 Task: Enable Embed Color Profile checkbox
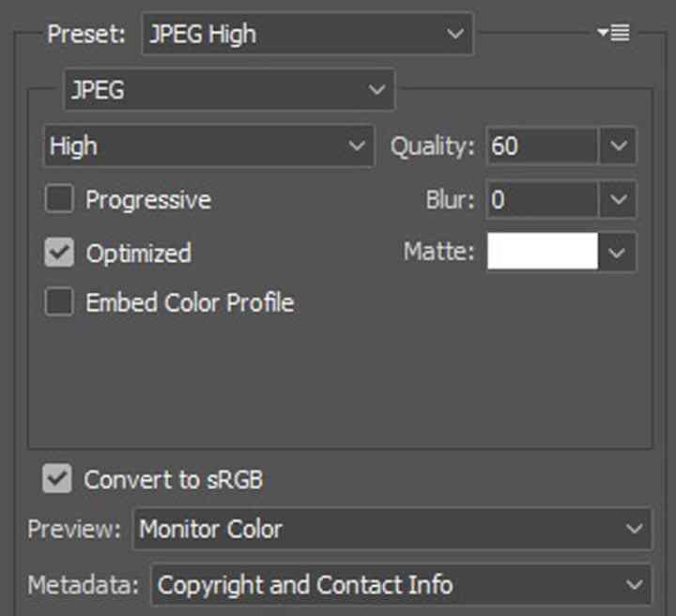[59, 301]
